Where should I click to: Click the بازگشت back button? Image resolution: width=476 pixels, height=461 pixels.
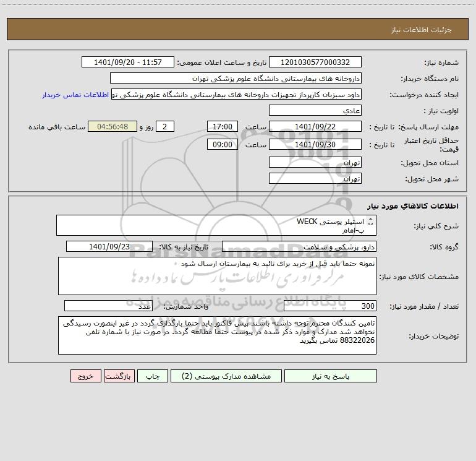point(119,376)
